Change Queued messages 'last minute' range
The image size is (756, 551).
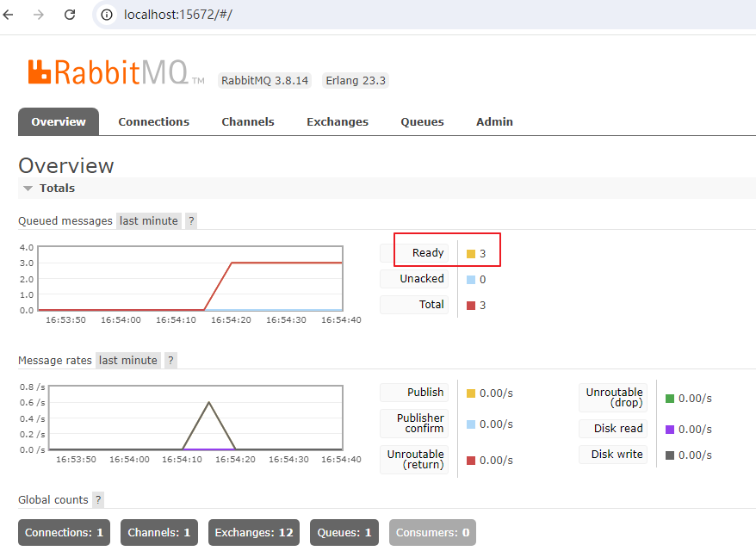coord(148,220)
